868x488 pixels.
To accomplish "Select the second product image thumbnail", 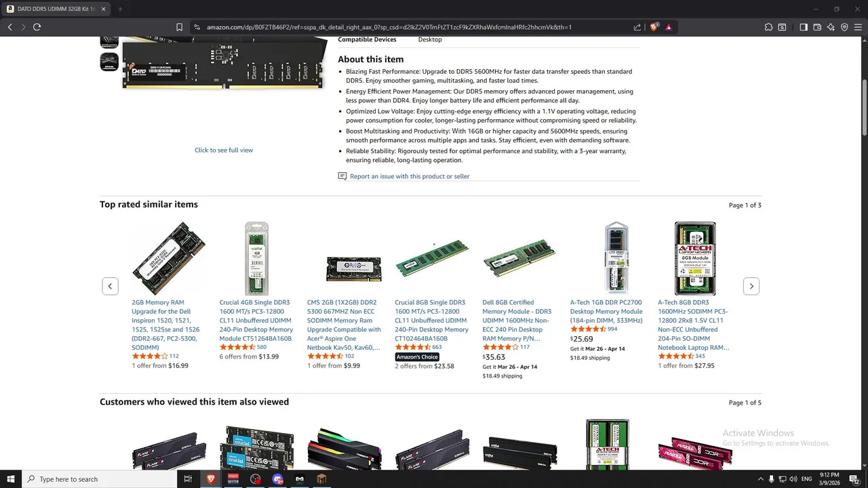I will pos(109,62).
